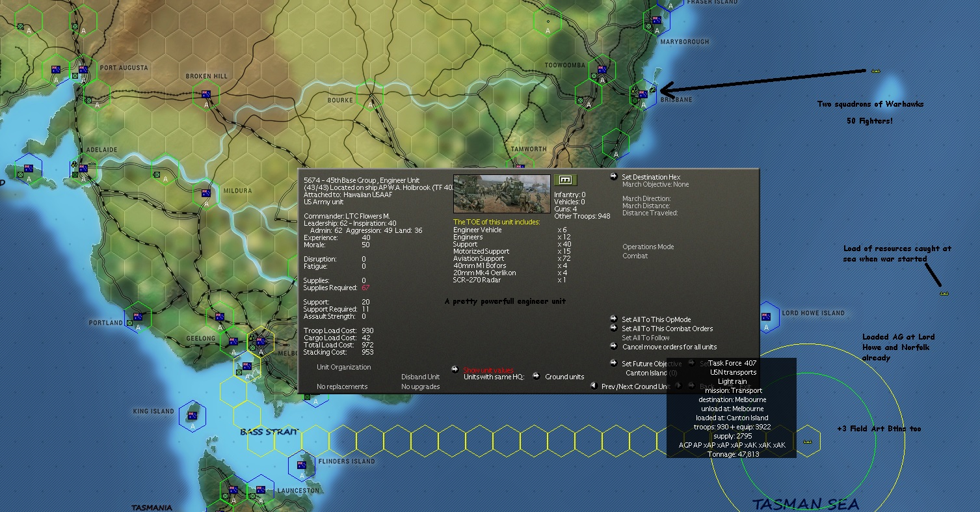The width and height of the screenshot is (980, 512).
Task: Click the Set Destination Hex arrow
Action: pyautogui.click(x=614, y=176)
